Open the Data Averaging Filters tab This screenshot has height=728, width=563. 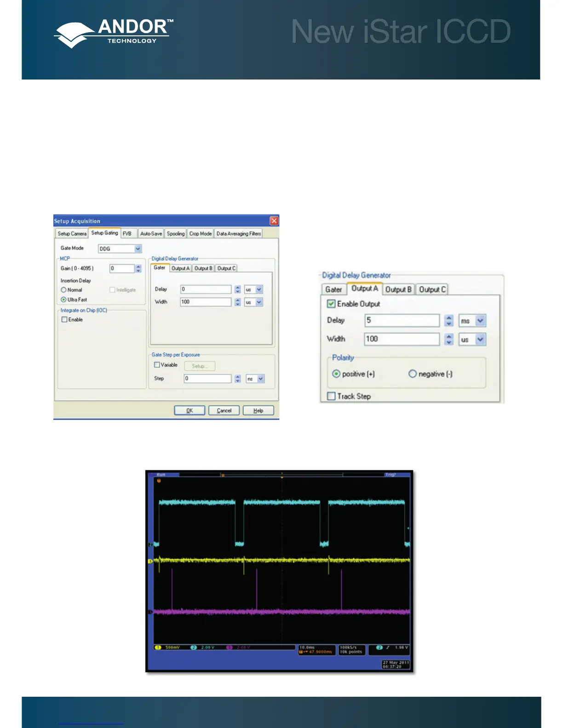[x=239, y=233]
